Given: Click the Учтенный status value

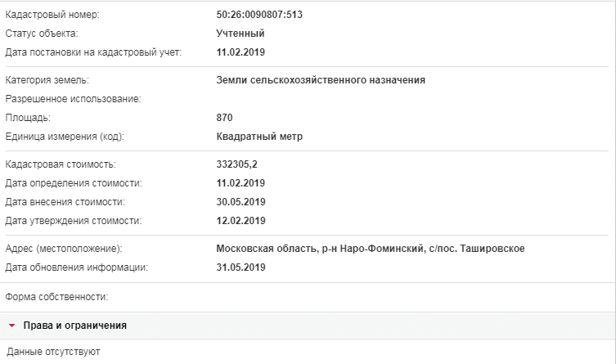Looking at the screenshot, I should coord(240,34).
